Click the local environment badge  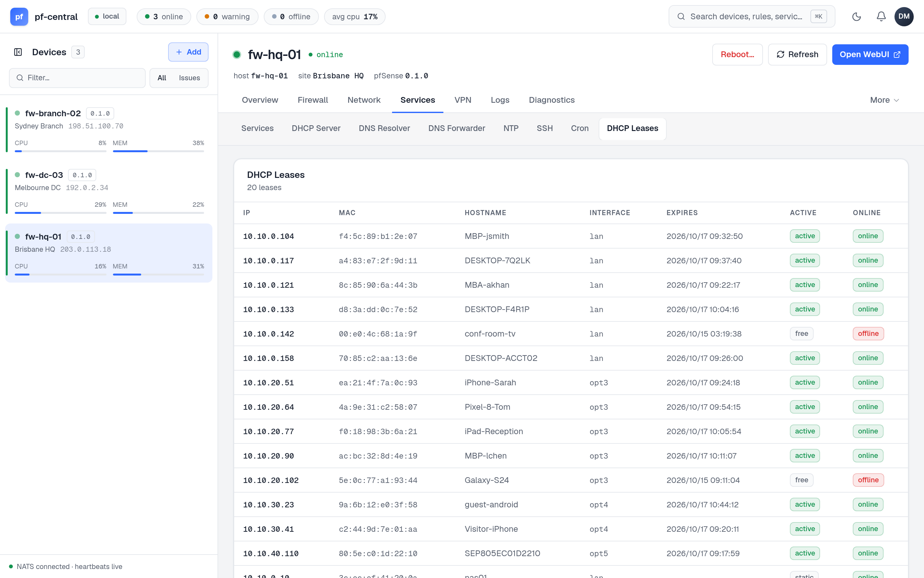pos(107,16)
